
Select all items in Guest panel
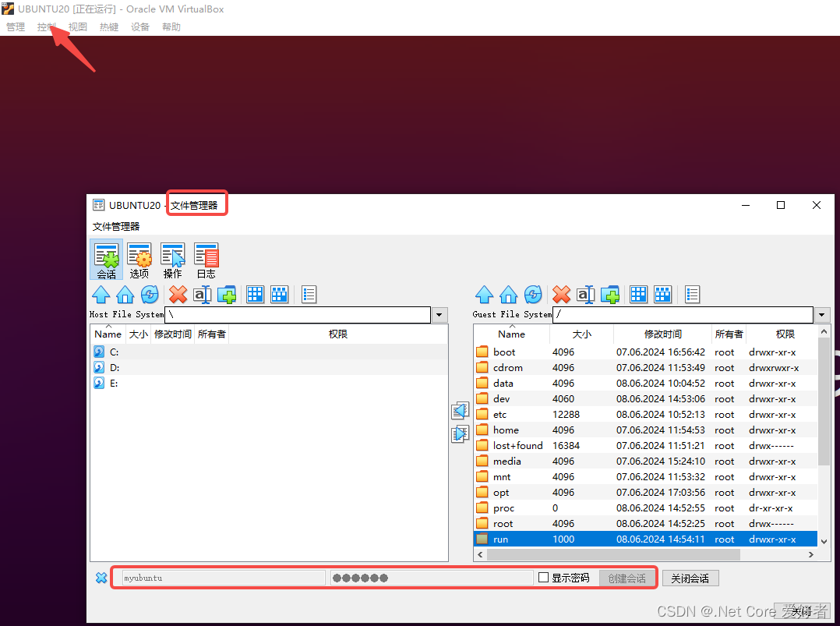639,294
